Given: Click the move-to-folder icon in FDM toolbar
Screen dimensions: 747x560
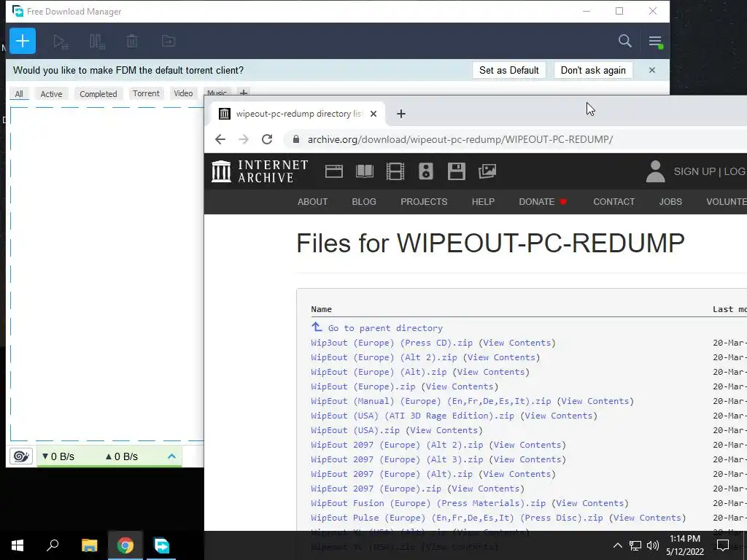Looking at the screenshot, I should click(x=169, y=42).
